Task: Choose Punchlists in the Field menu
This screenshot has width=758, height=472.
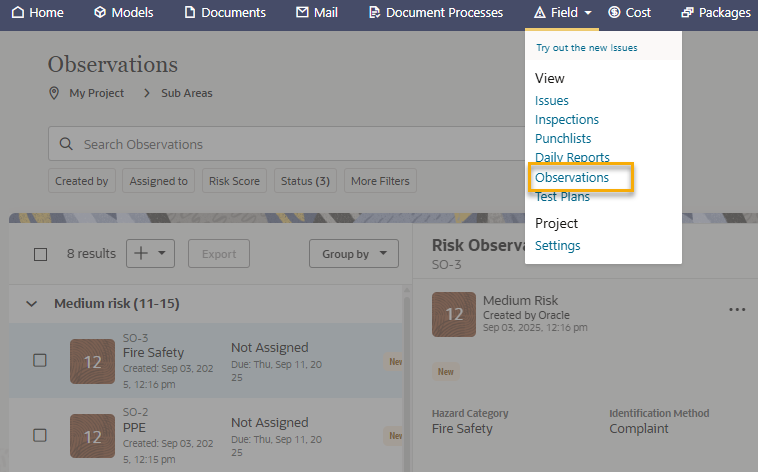Action: [563, 139]
